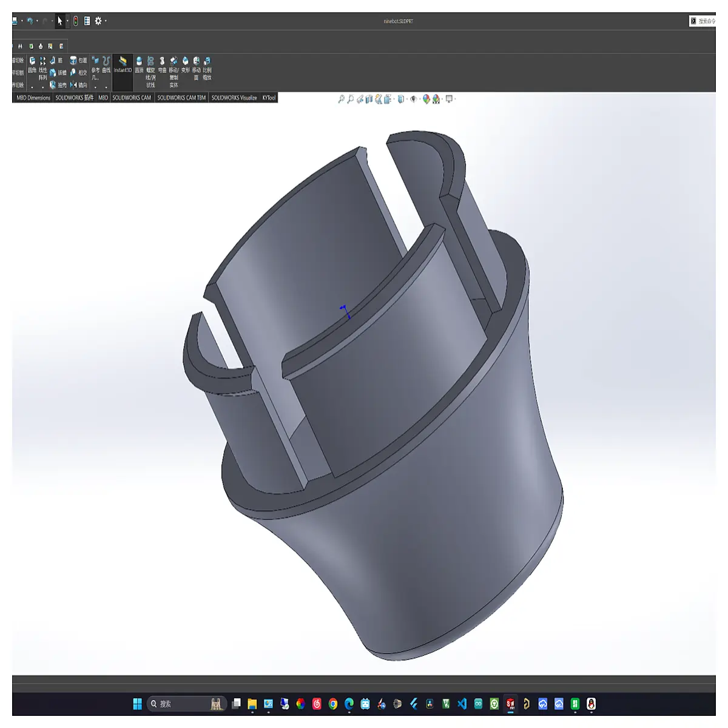Click the Deform (变形) tool
The height and width of the screenshot is (728, 728).
tap(186, 65)
